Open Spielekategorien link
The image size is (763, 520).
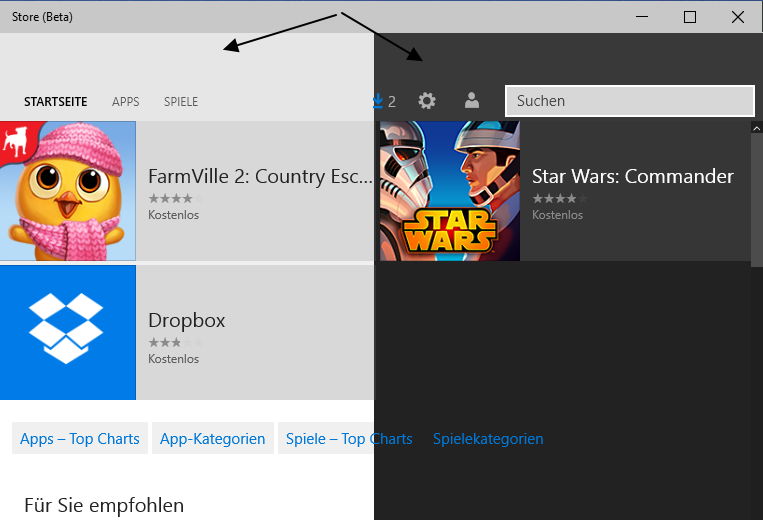(x=488, y=439)
